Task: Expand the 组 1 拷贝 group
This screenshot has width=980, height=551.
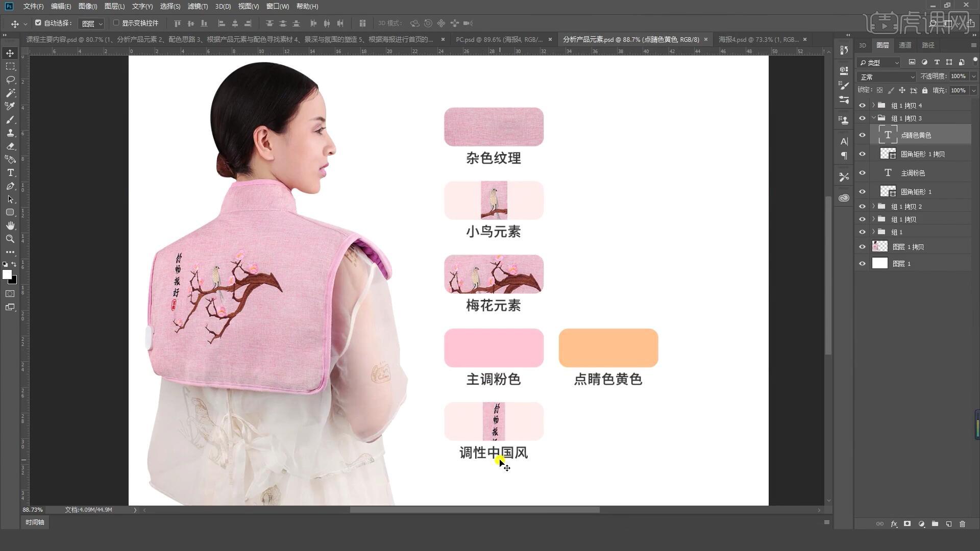Action: click(x=873, y=219)
